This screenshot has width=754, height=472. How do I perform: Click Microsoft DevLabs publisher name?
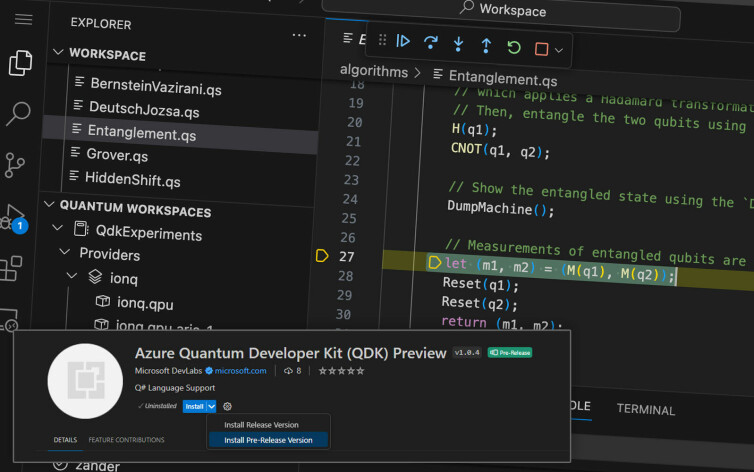pos(168,371)
